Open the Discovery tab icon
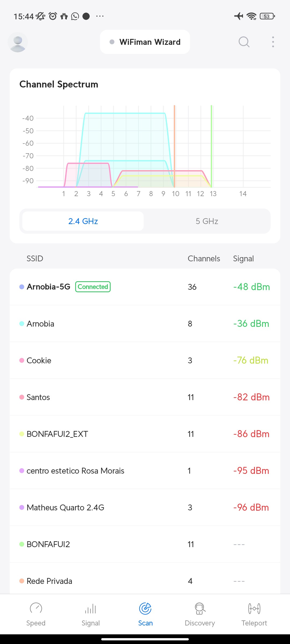Viewport: 290px width, 644px height. pos(200,609)
